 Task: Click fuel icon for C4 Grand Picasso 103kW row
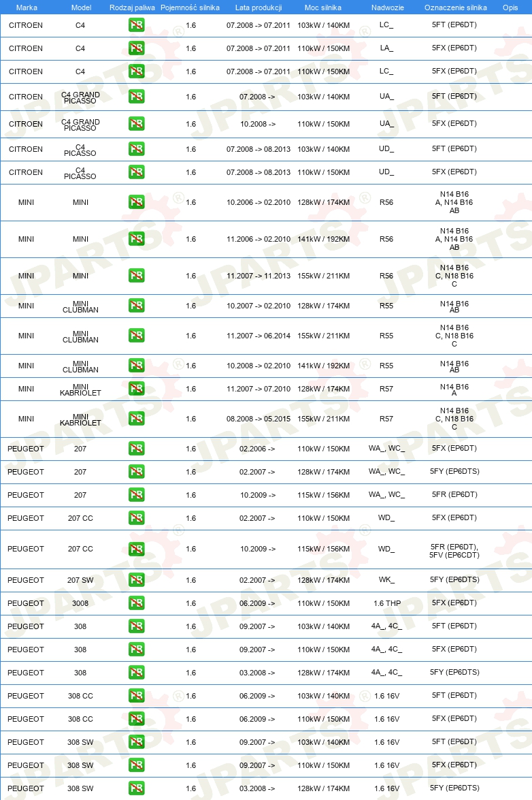tap(137, 97)
